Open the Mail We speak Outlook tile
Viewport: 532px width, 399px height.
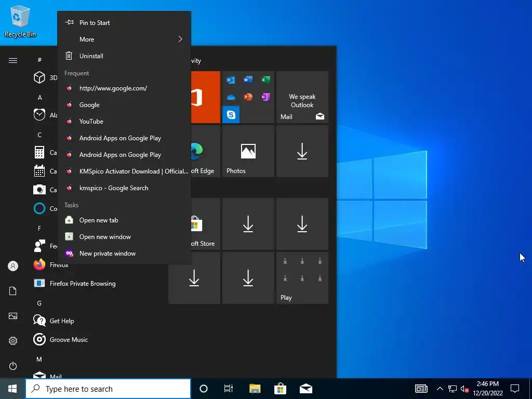pos(302,97)
